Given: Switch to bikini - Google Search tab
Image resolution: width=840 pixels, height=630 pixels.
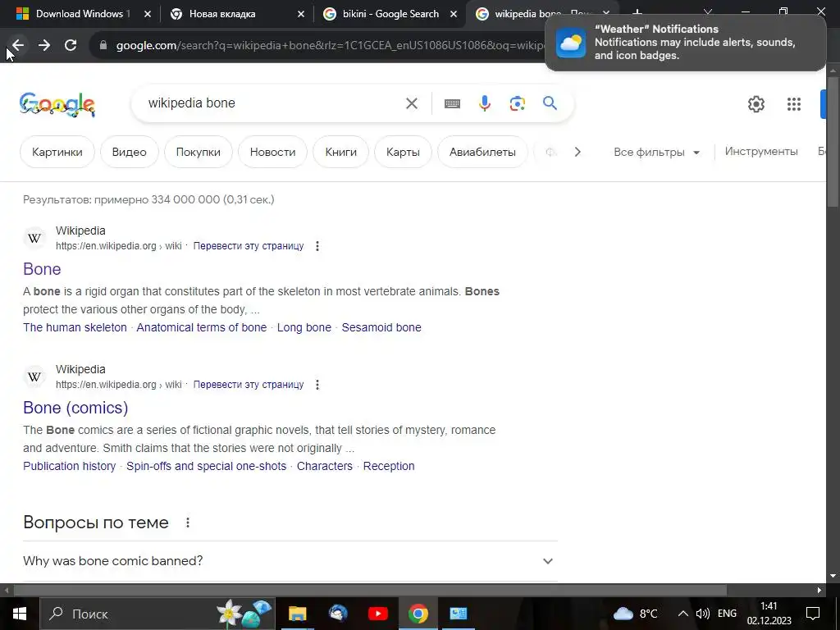Looking at the screenshot, I should pos(390,14).
